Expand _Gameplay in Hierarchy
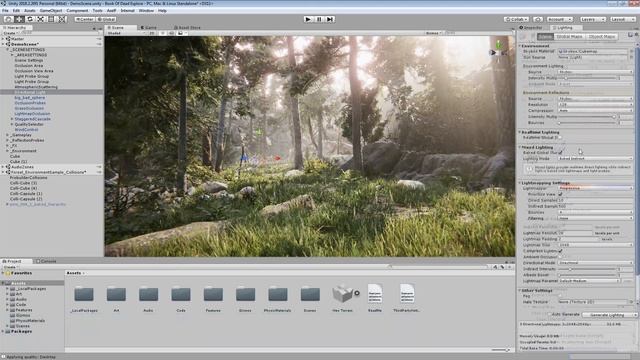The image size is (640, 360). (7, 135)
